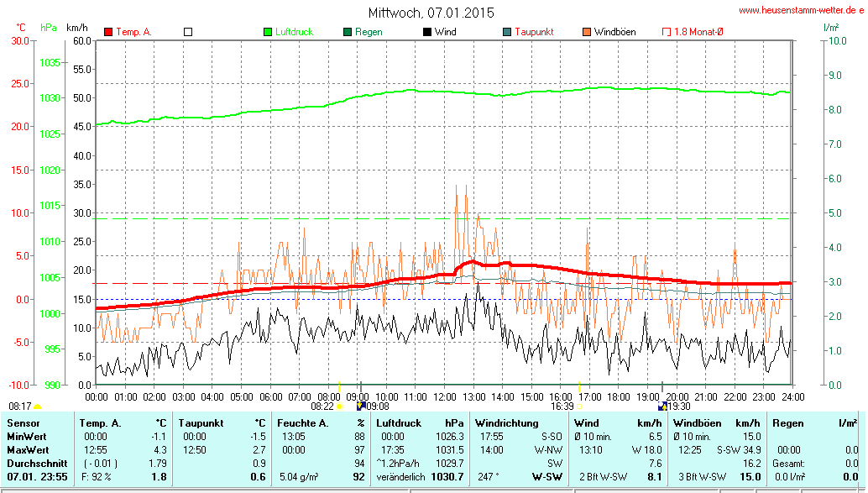Viewport: 868px width, 493px height.
Task: Click the moonrise icon at 19:30
Action: pos(661,406)
